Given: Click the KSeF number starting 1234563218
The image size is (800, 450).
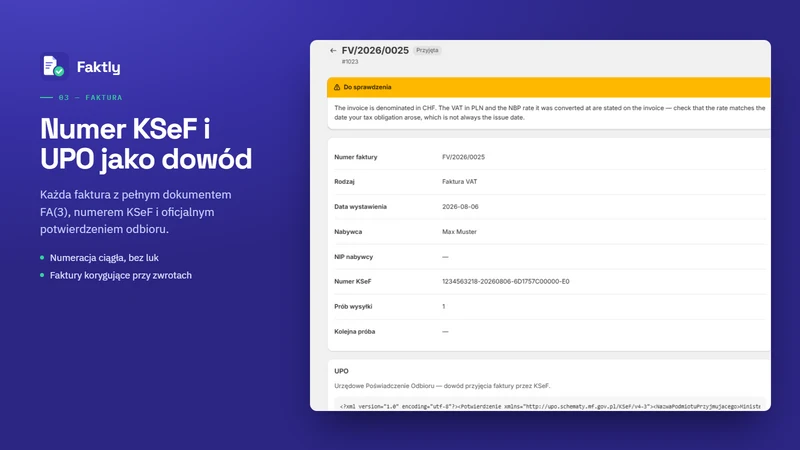Looking at the screenshot, I should (506, 282).
